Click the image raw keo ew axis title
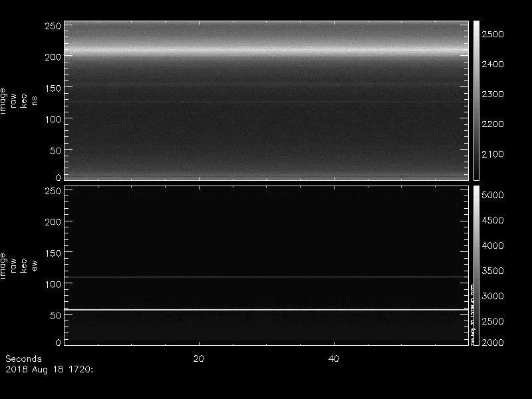532x399 pixels. (19, 266)
